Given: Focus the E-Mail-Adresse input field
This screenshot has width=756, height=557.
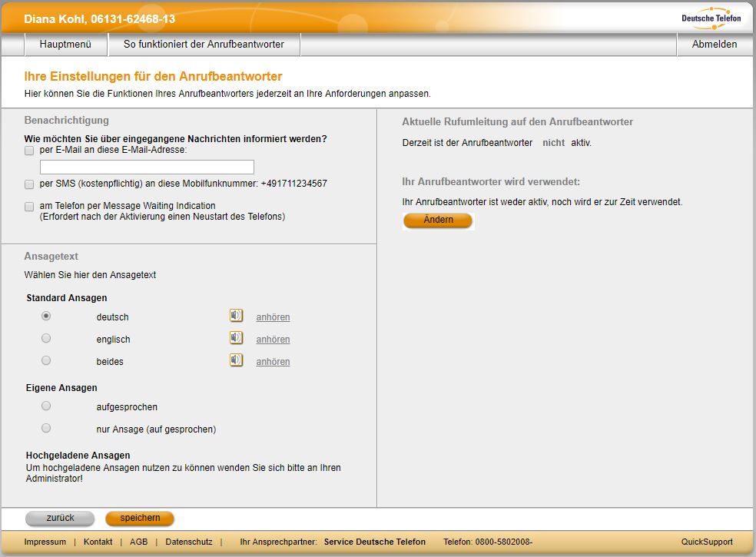Looking at the screenshot, I should (x=147, y=167).
